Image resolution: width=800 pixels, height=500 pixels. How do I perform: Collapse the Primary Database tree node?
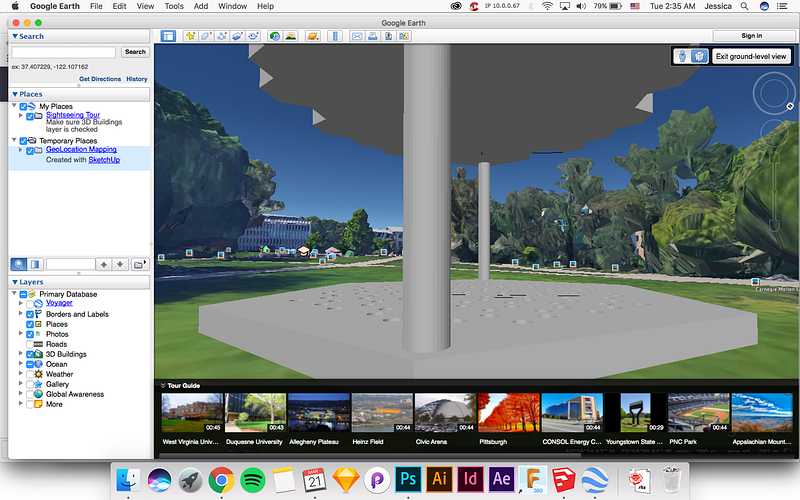(14, 293)
